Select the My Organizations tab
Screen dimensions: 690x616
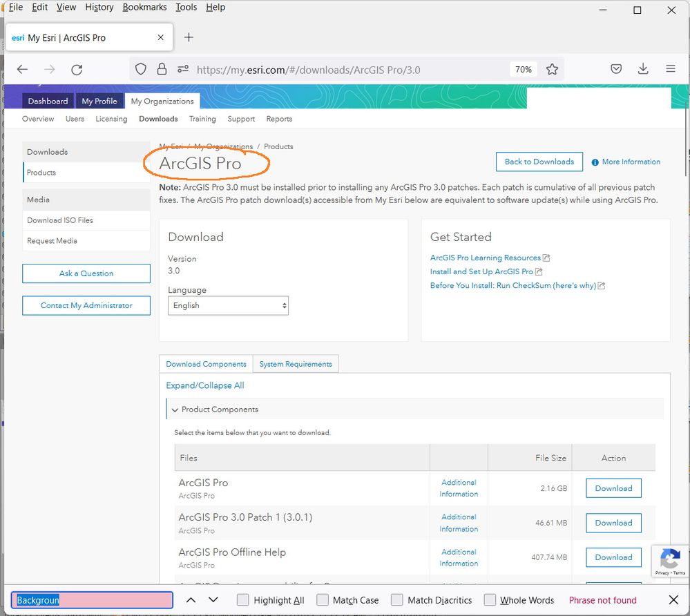(162, 101)
